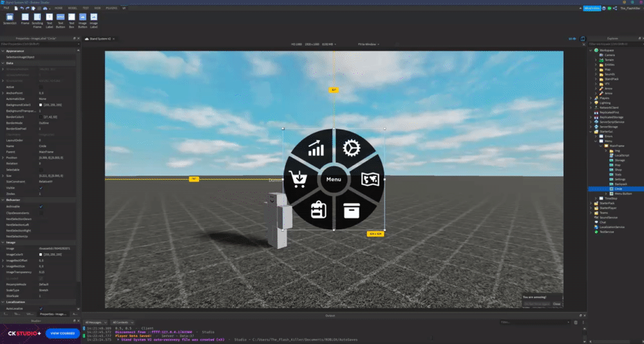Click the Filter workspace search field
644x344 pixels.
(615, 44)
